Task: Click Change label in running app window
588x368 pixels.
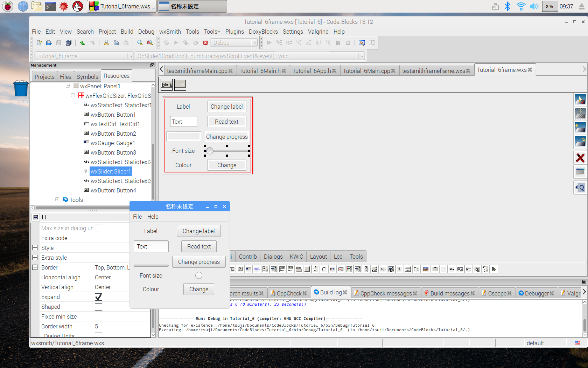Action: pos(198,231)
